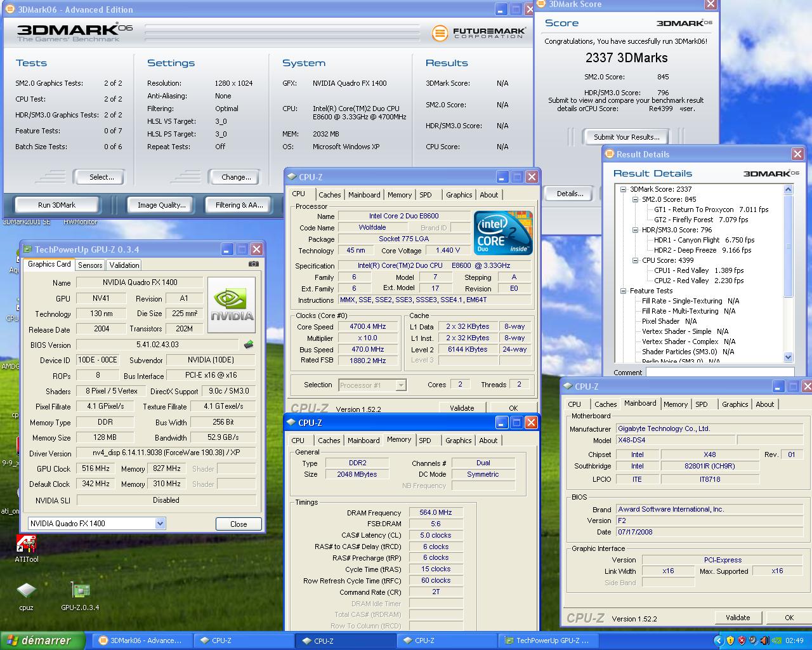Click the save BIOS chip icon in GPU-Z

[249, 345]
